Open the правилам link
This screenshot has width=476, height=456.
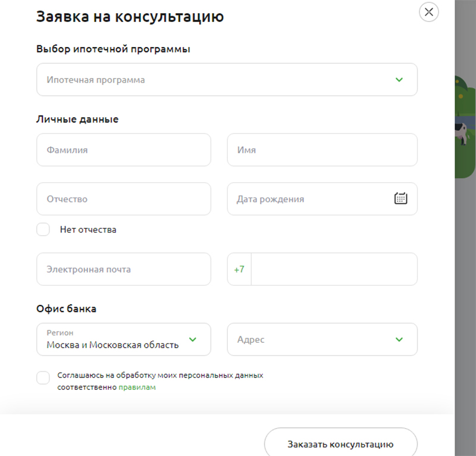[x=137, y=387]
